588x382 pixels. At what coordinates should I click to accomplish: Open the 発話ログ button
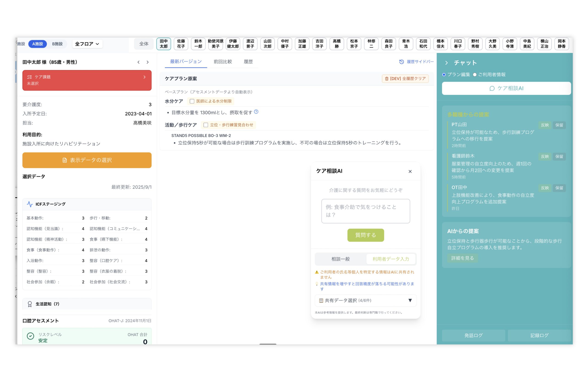473,336
